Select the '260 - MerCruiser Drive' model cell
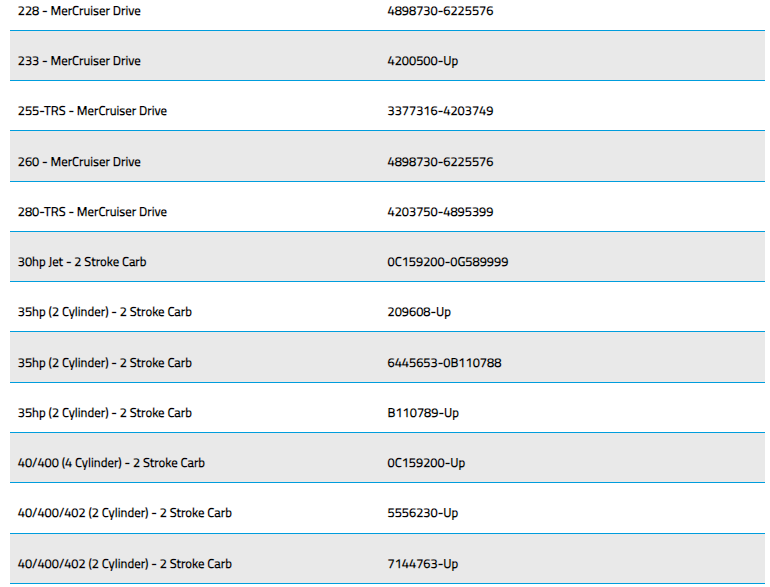The width and height of the screenshot is (770, 587). pos(79,162)
